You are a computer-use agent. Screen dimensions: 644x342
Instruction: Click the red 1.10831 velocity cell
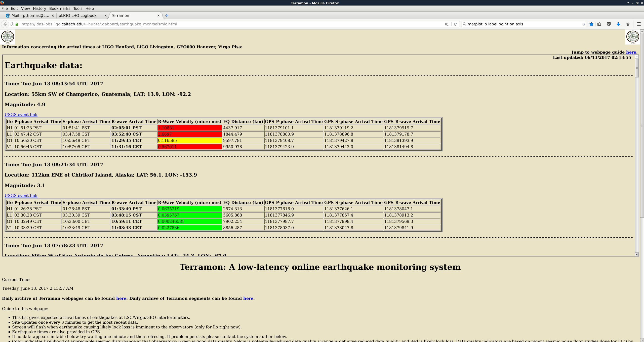(x=189, y=128)
